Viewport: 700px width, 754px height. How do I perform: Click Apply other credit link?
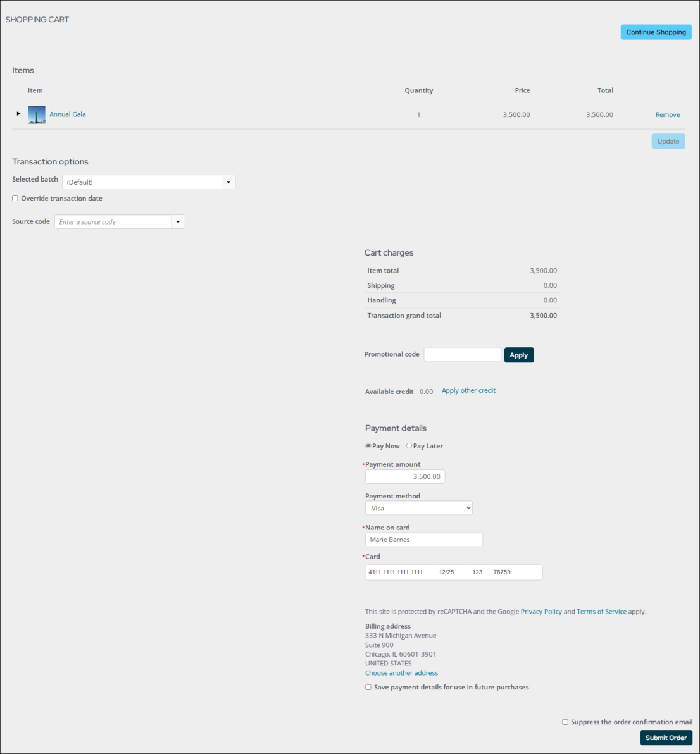[x=468, y=391]
